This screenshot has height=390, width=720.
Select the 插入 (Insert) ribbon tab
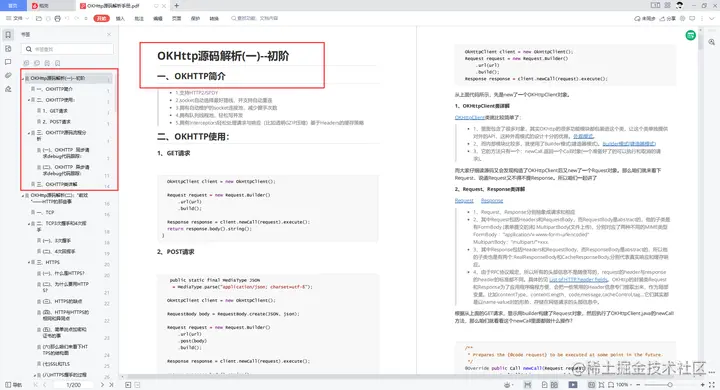120,18
